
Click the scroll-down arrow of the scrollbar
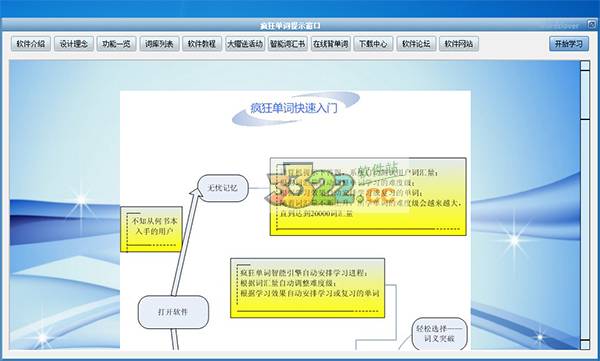(x=585, y=345)
